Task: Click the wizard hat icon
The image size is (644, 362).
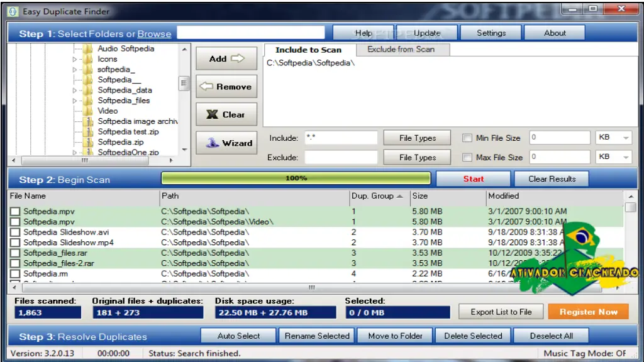Action: (212, 143)
